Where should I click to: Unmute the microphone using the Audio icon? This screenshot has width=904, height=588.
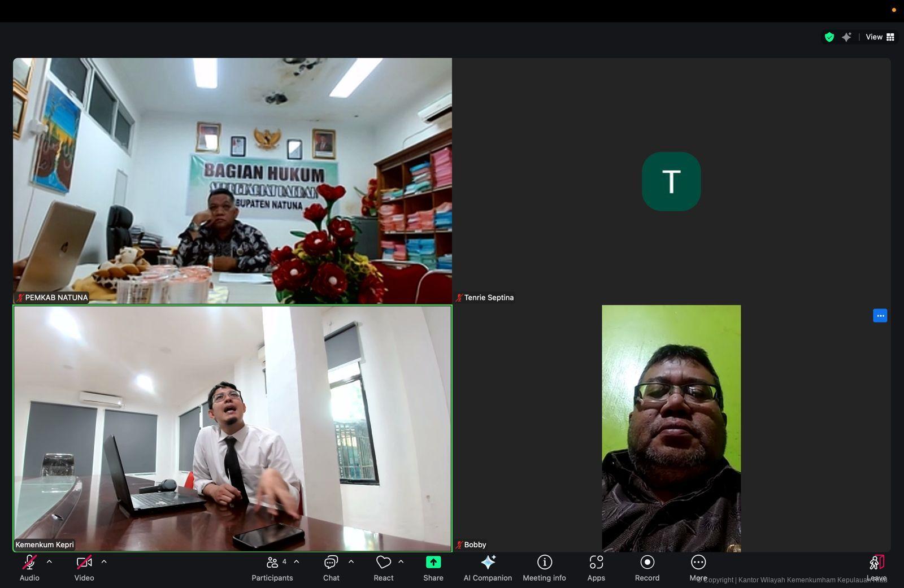[x=29, y=562]
